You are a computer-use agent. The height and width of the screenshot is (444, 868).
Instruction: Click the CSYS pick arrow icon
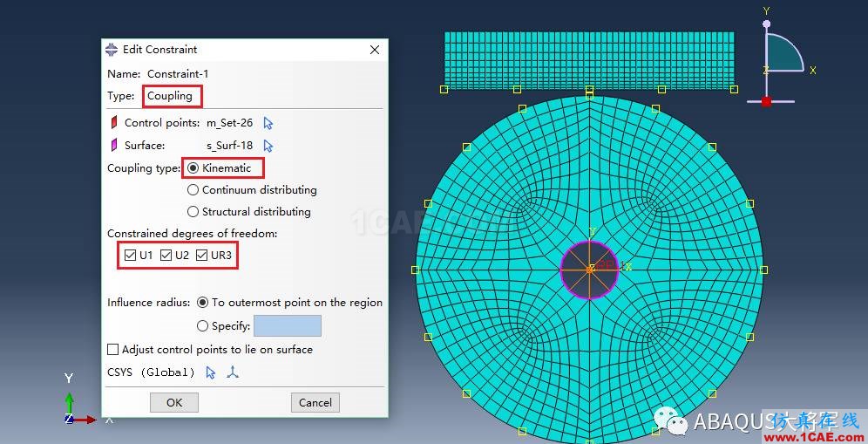point(210,372)
